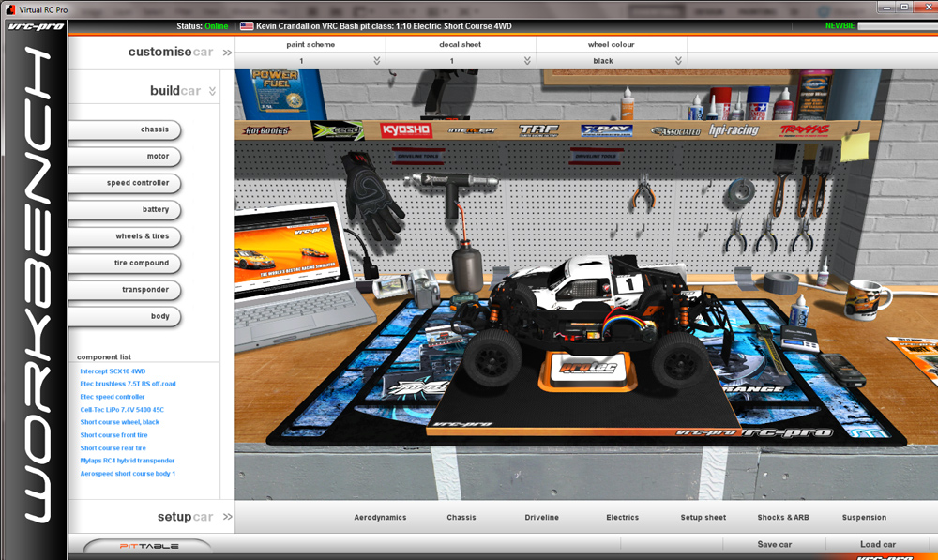Open wheels & tires category
Image resolution: width=938 pixels, height=560 pixels.
coord(125,236)
